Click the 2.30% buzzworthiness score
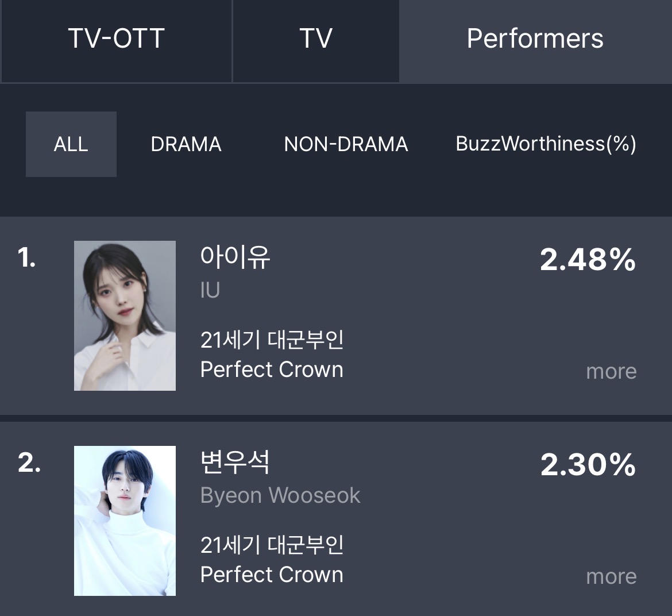Image resolution: width=672 pixels, height=616 pixels. (x=588, y=465)
